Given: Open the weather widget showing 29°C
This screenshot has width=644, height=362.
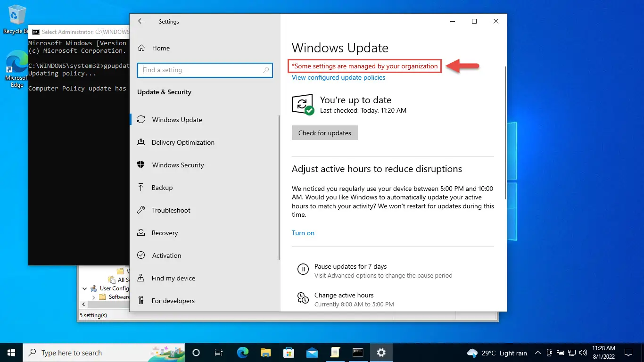Looking at the screenshot, I should (497, 353).
